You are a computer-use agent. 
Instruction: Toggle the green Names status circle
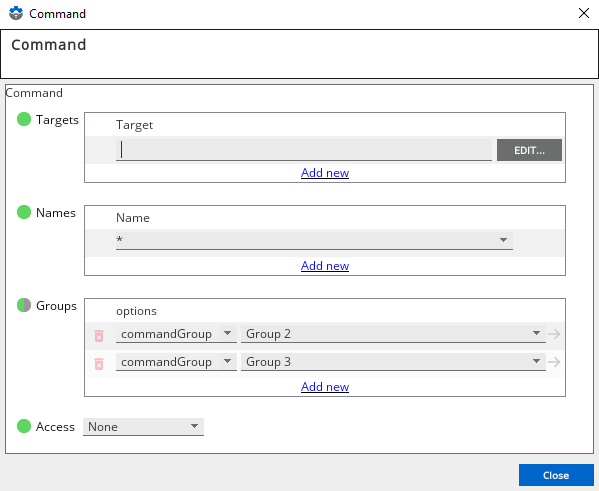(x=24, y=212)
